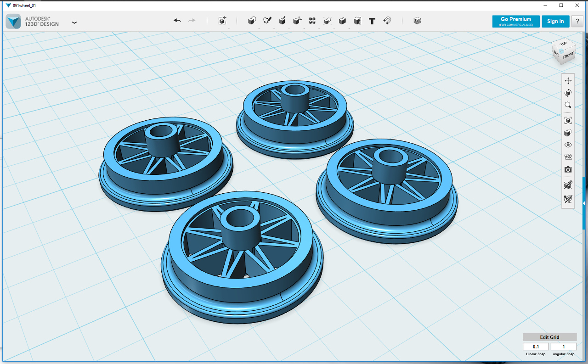Toggle show/hide visibility eye icon
Image resolution: width=588 pixels, height=364 pixels.
(x=568, y=145)
